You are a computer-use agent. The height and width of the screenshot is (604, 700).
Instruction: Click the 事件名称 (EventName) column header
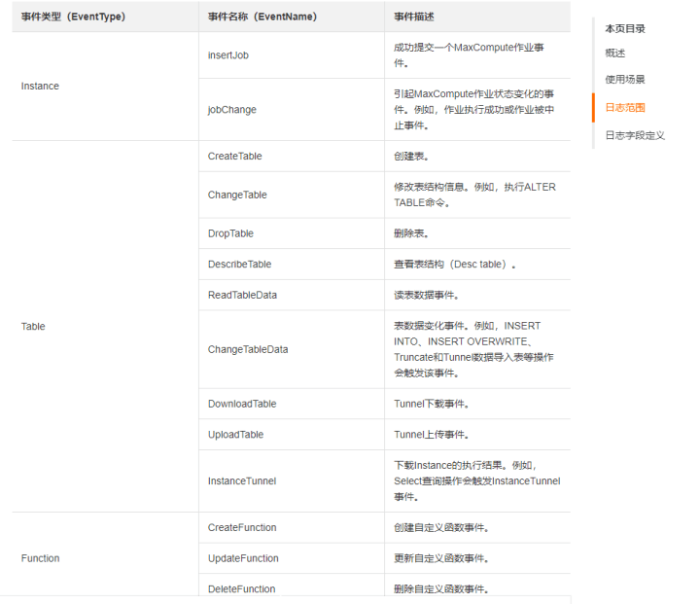pyautogui.click(x=262, y=17)
